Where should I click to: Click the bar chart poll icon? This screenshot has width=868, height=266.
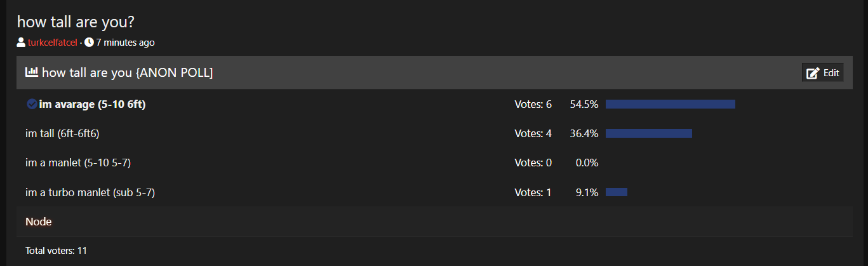tap(31, 73)
